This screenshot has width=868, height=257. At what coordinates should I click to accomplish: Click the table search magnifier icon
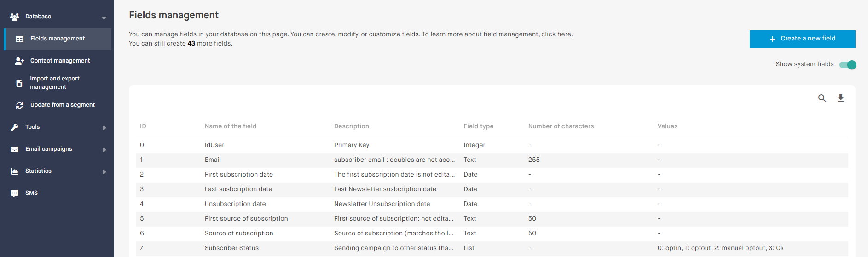click(822, 98)
